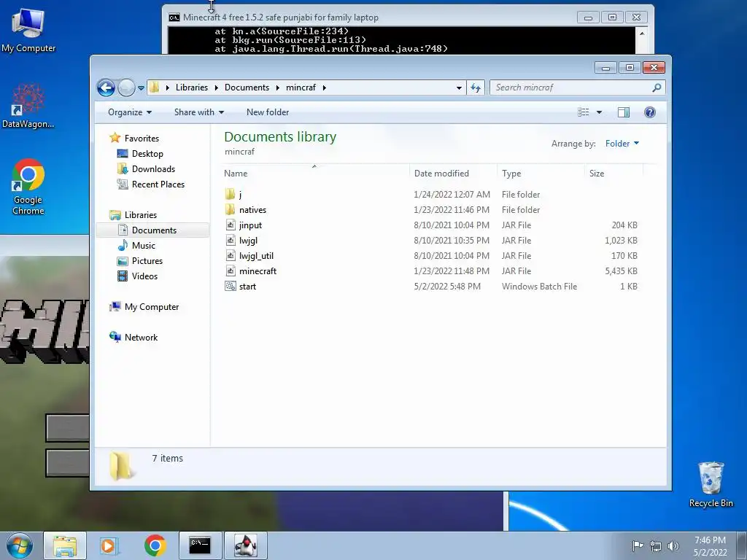Open DataWagon desktop shortcut
The height and width of the screenshot is (560, 747).
click(x=28, y=106)
